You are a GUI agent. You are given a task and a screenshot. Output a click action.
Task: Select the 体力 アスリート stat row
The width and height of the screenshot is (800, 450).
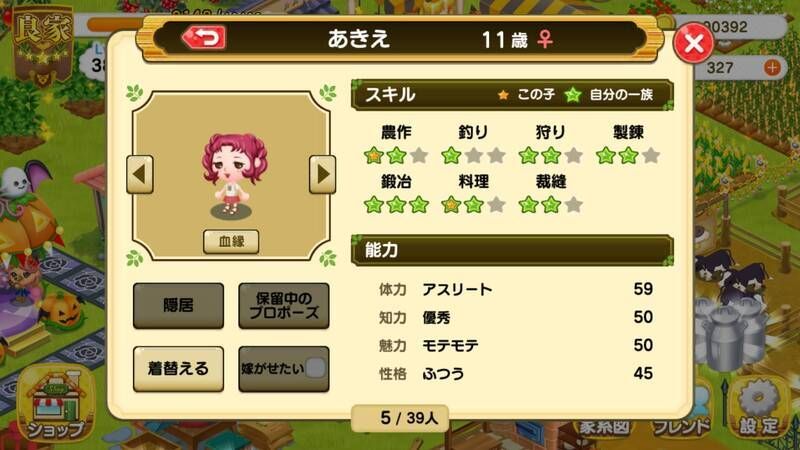[515, 289]
